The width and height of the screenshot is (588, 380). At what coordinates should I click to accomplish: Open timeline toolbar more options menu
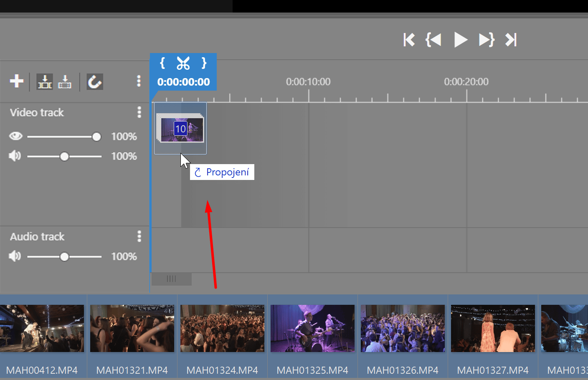(x=139, y=81)
